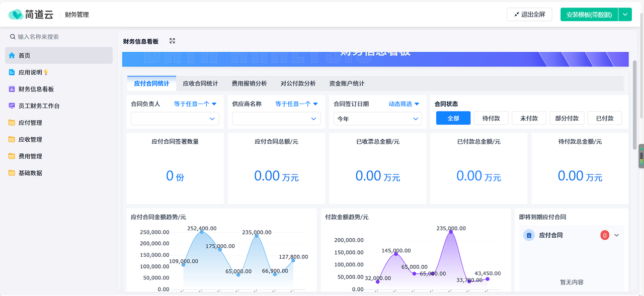Open the 安装模板 dropdown arrow
This screenshot has height=296, width=644.
coord(624,15)
